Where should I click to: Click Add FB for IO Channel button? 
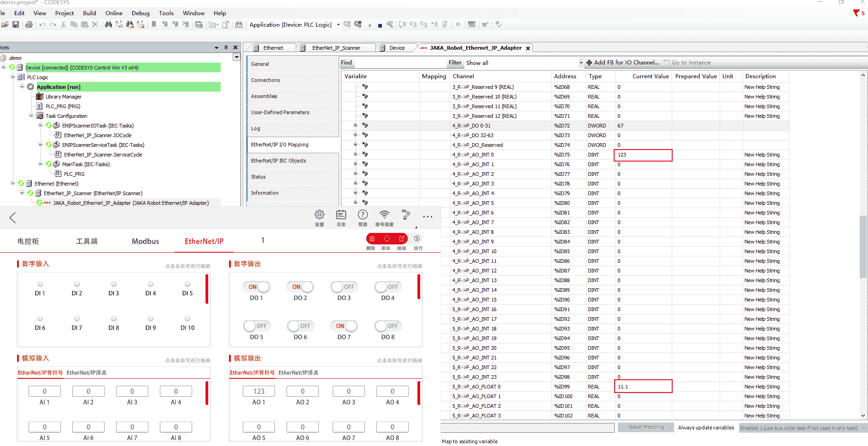tap(622, 63)
